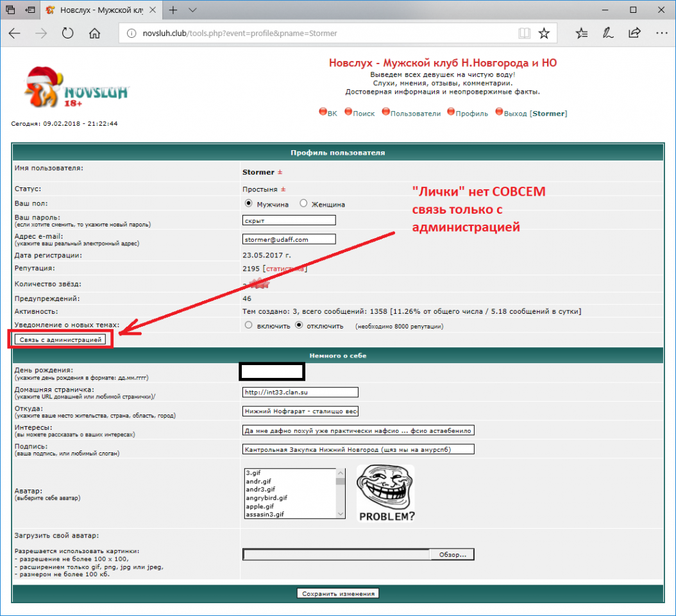Click the e-mail address input field
Image resolution: width=676 pixels, height=616 pixels.
(289, 239)
